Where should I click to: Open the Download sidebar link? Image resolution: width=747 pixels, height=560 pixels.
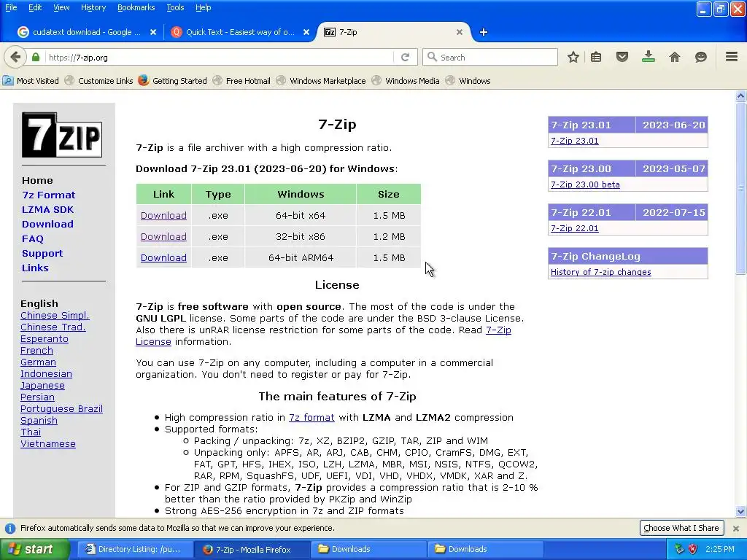(x=47, y=225)
